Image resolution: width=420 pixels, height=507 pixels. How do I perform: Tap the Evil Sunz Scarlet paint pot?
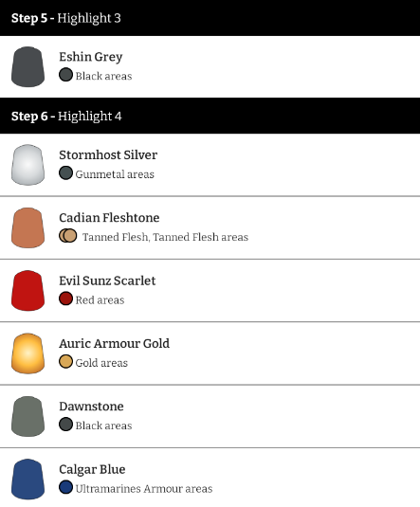(x=27, y=291)
